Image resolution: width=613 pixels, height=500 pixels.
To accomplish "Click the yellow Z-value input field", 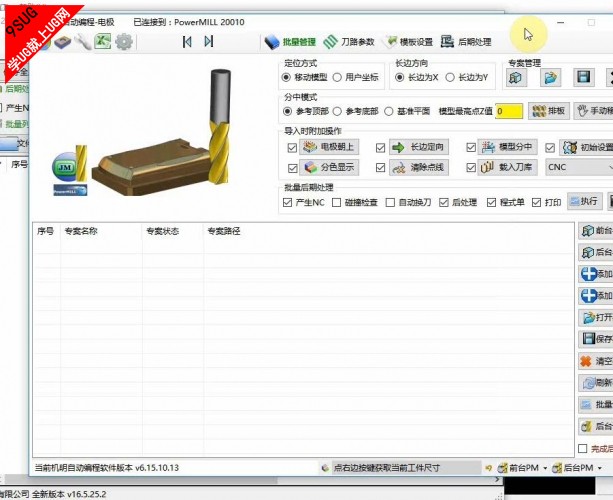I will click(509, 111).
